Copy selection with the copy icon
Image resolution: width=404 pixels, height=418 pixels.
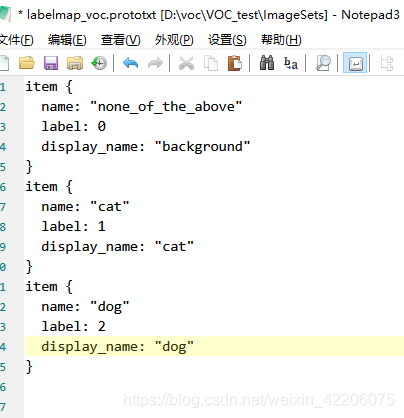coord(211,63)
